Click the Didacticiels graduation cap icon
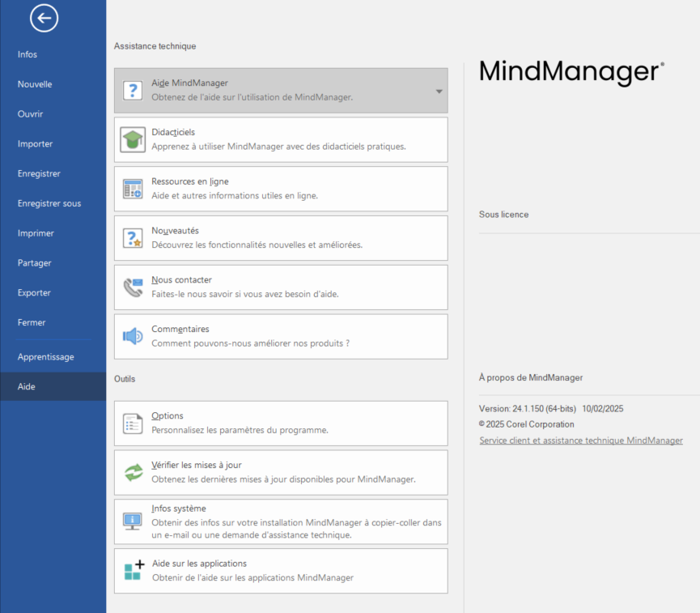 tap(133, 140)
